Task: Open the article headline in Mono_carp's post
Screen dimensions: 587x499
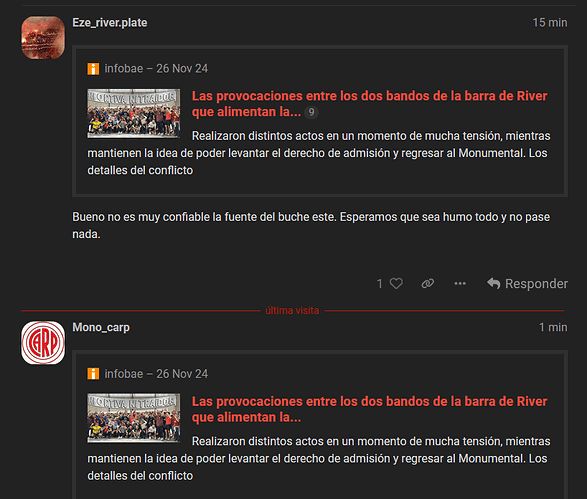Action: tap(369, 409)
